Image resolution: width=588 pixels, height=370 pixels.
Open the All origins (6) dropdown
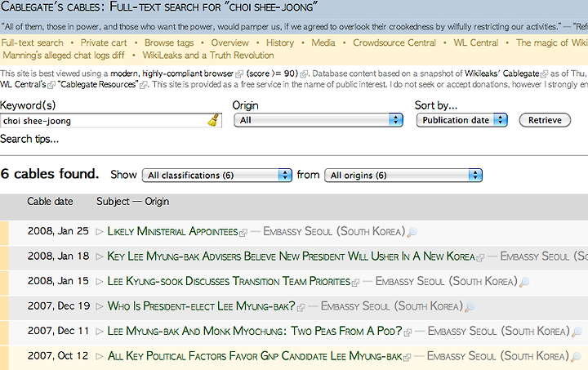tap(403, 175)
